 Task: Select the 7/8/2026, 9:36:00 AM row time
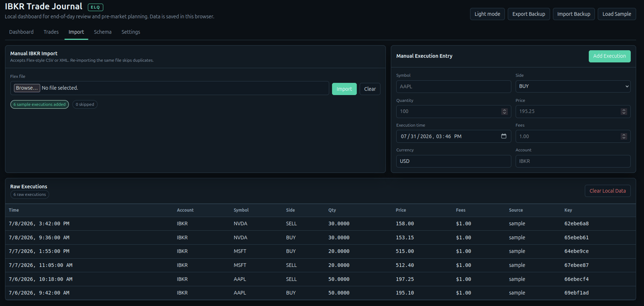coord(39,237)
